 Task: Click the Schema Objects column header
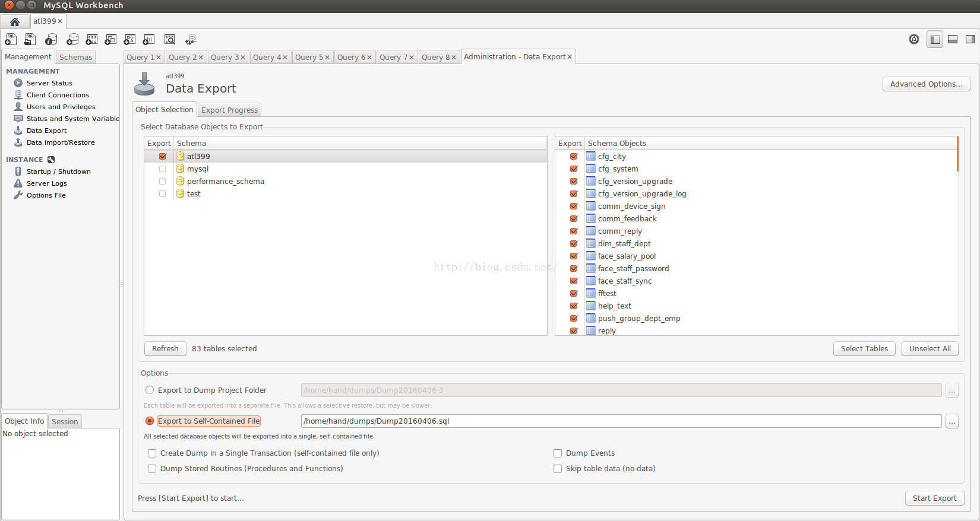click(x=771, y=144)
